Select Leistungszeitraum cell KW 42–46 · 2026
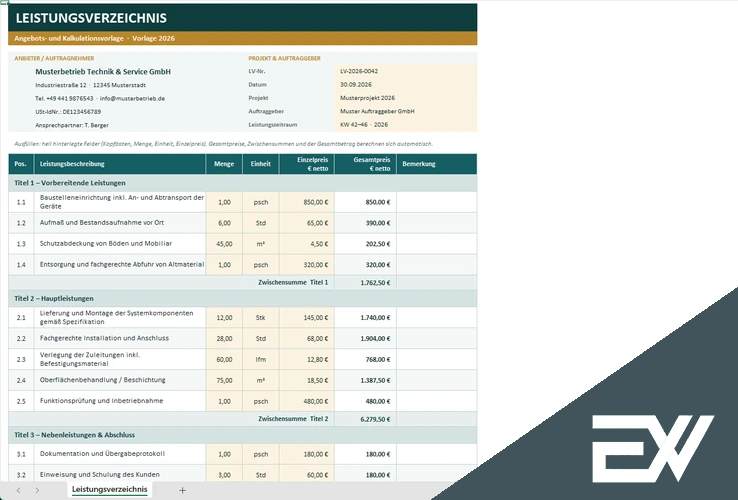Image resolution: width=738 pixels, height=500 pixels. (405, 125)
